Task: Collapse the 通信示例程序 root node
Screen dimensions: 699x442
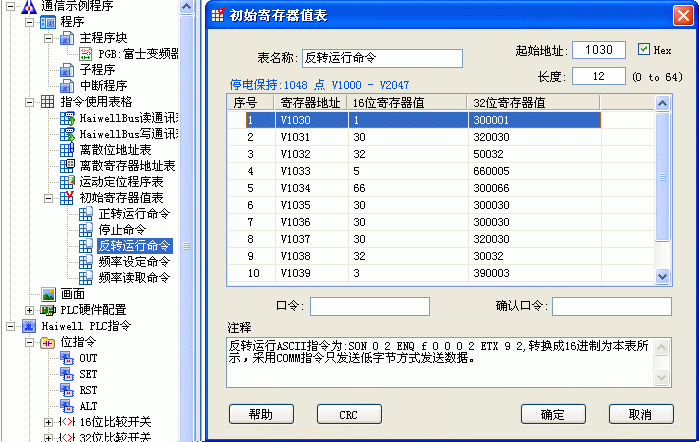Action: [x=10, y=6]
